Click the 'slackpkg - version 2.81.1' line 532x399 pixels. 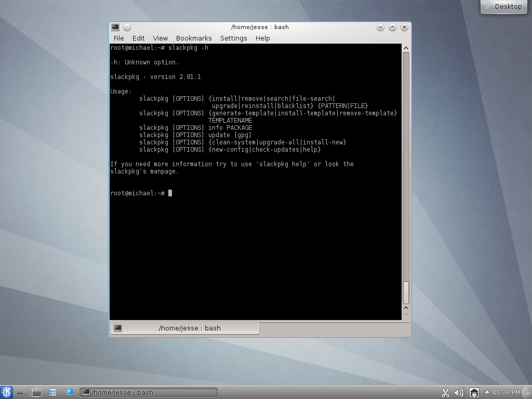click(x=155, y=77)
